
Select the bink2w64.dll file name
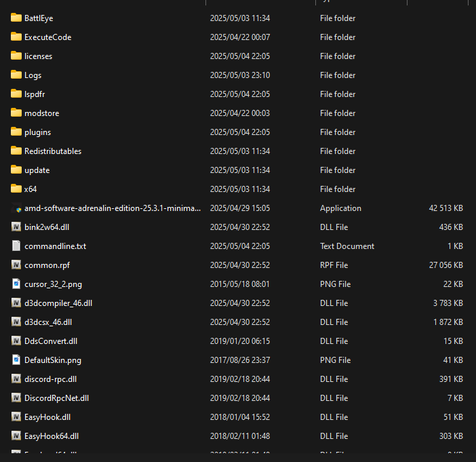(x=47, y=227)
